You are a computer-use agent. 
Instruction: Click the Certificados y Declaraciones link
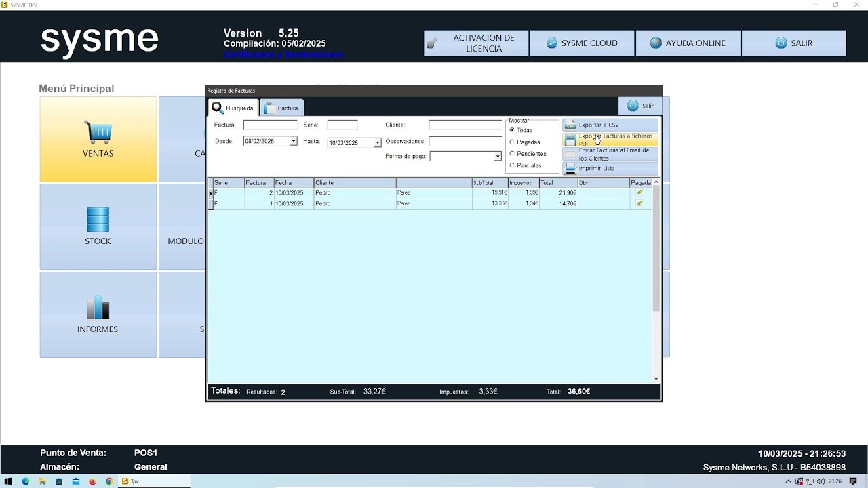[x=283, y=54]
